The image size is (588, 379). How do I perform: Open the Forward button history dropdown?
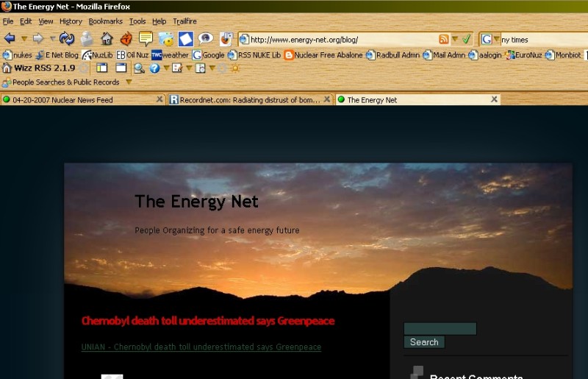coord(52,38)
